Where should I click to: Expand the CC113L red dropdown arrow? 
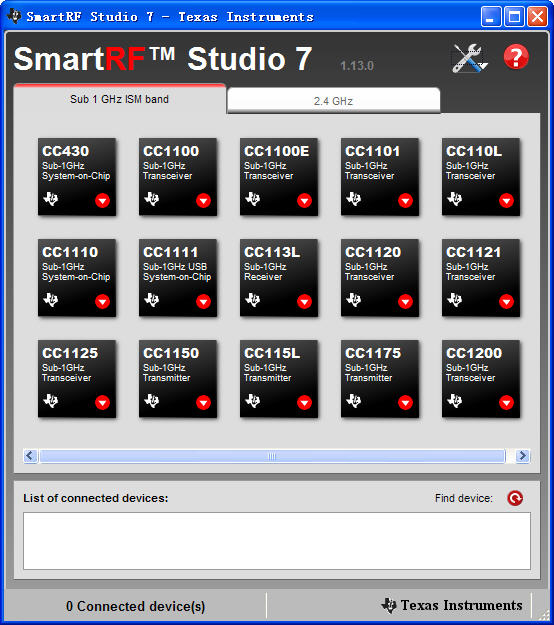click(305, 301)
